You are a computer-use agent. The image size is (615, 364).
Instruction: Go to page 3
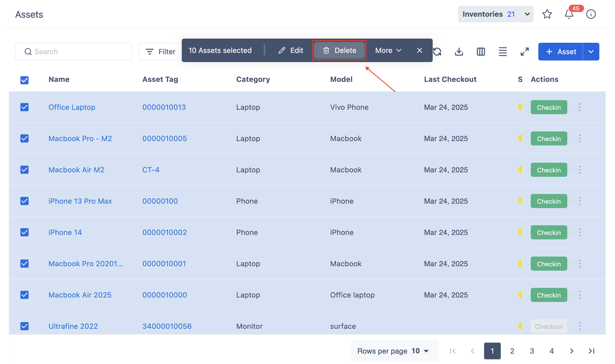532,351
